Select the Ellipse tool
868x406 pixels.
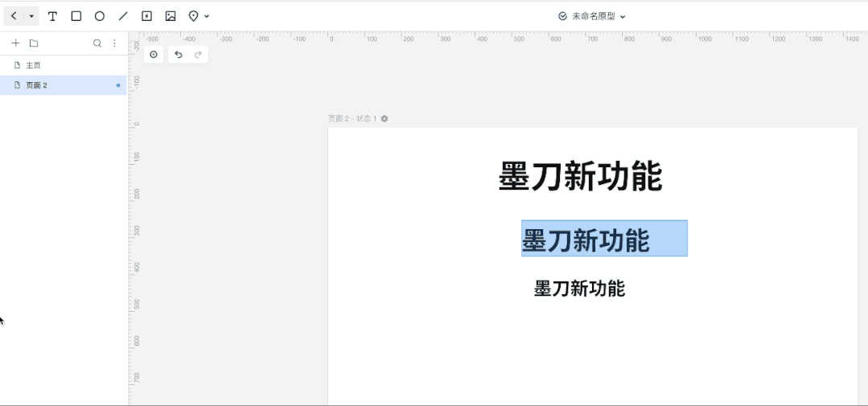click(x=100, y=16)
